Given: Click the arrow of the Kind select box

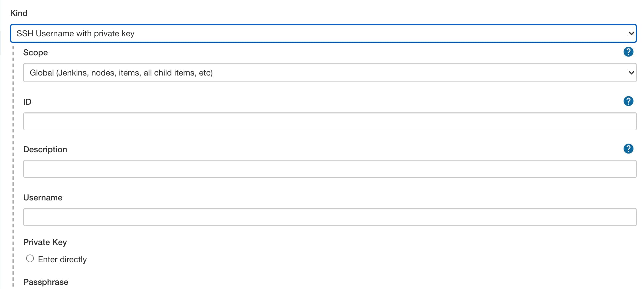Looking at the screenshot, I should (632, 34).
